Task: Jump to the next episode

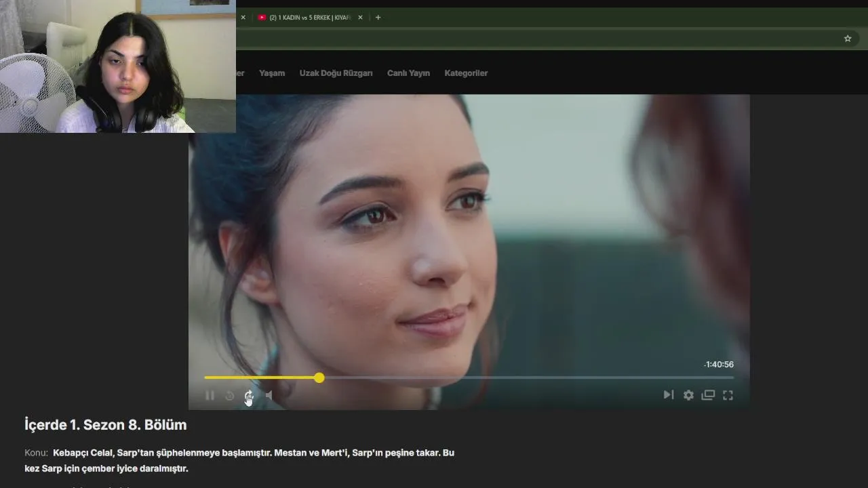Action: (669, 395)
